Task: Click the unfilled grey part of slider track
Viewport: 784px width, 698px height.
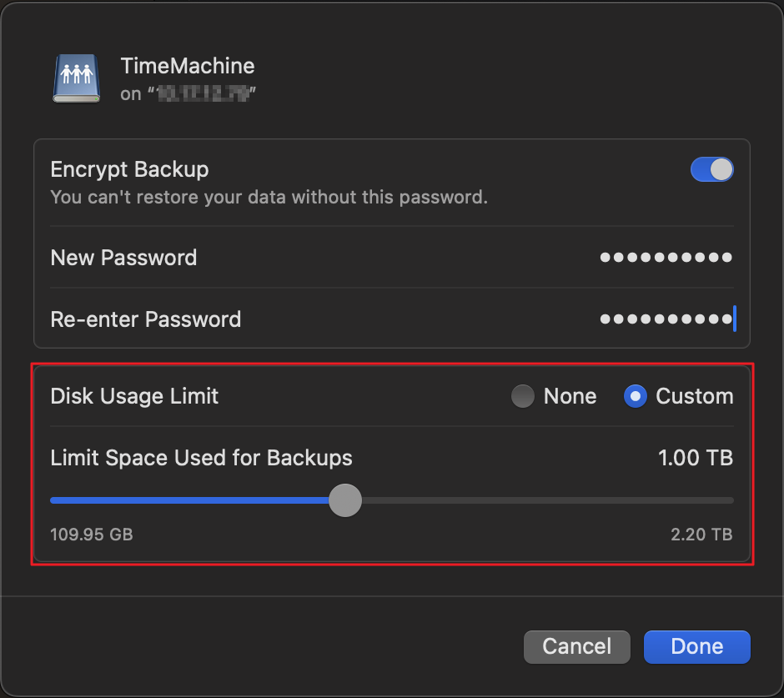Action: (542, 500)
